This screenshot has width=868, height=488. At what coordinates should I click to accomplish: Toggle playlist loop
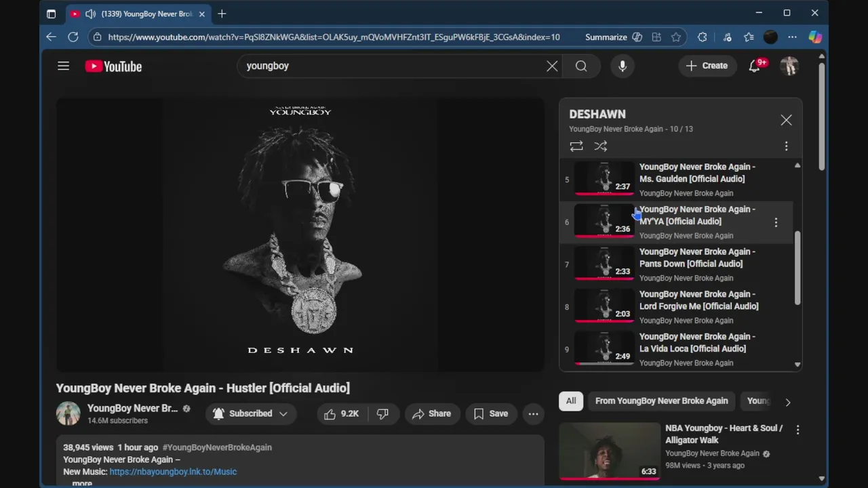click(x=576, y=146)
